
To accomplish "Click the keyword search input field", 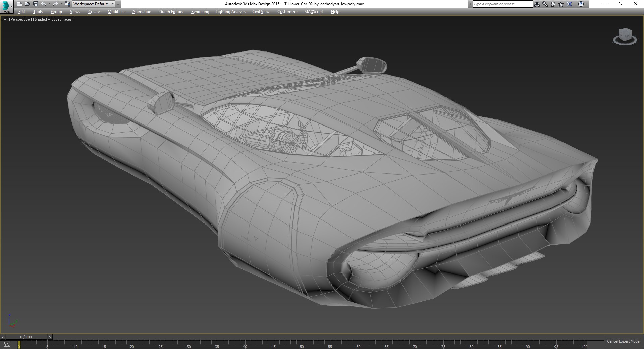I will pyautogui.click(x=502, y=4).
